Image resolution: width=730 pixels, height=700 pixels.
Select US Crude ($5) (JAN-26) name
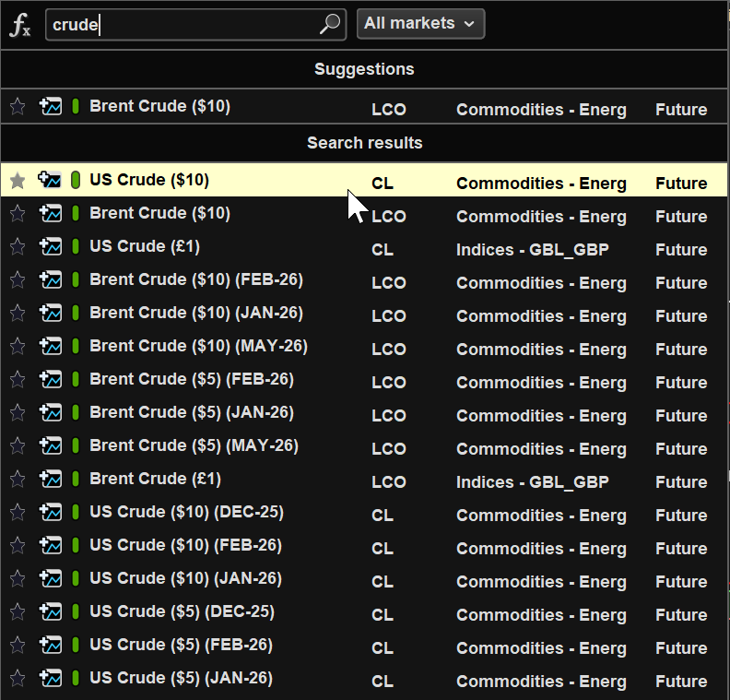click(x=181, y=678)
